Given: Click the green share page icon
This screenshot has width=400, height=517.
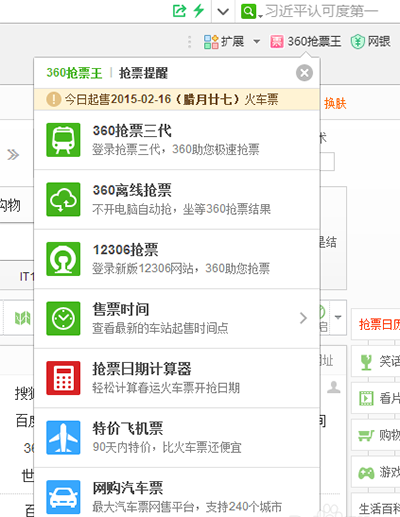Looking at the screenshot, I should pyautogui.click(x=179, y=11).
